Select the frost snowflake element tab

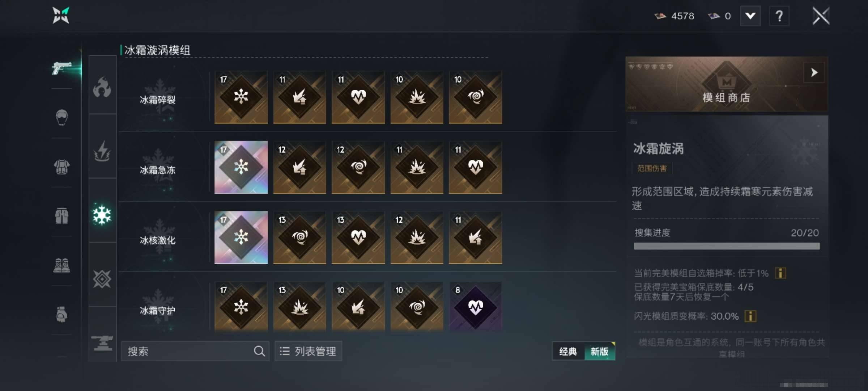tap(102, 215)
